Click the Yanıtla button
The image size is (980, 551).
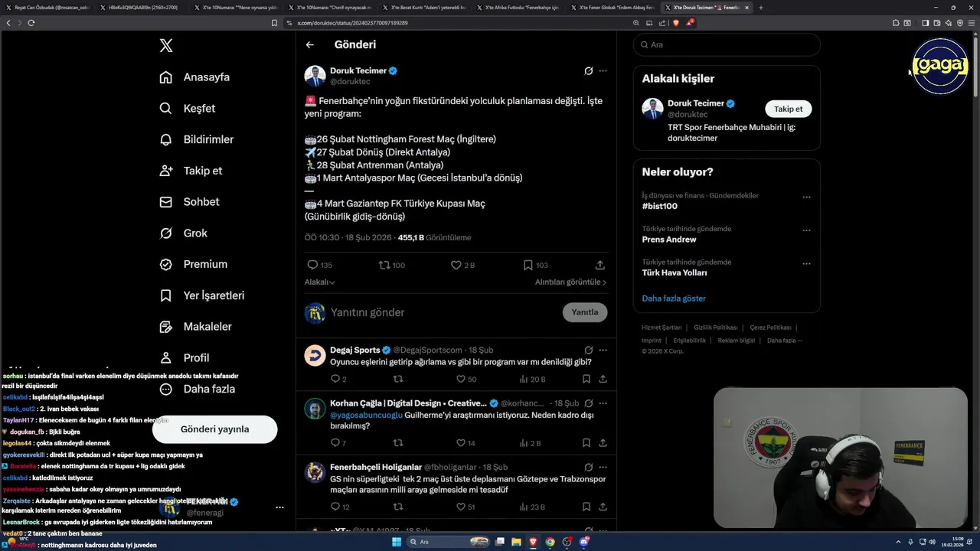[585, 312]
